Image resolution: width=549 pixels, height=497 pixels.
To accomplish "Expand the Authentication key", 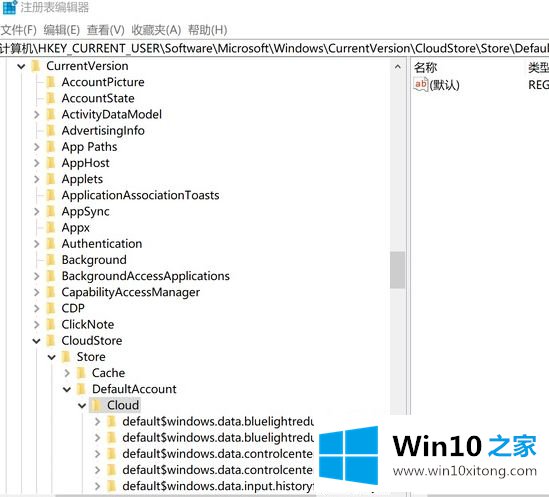I will 37,243.
